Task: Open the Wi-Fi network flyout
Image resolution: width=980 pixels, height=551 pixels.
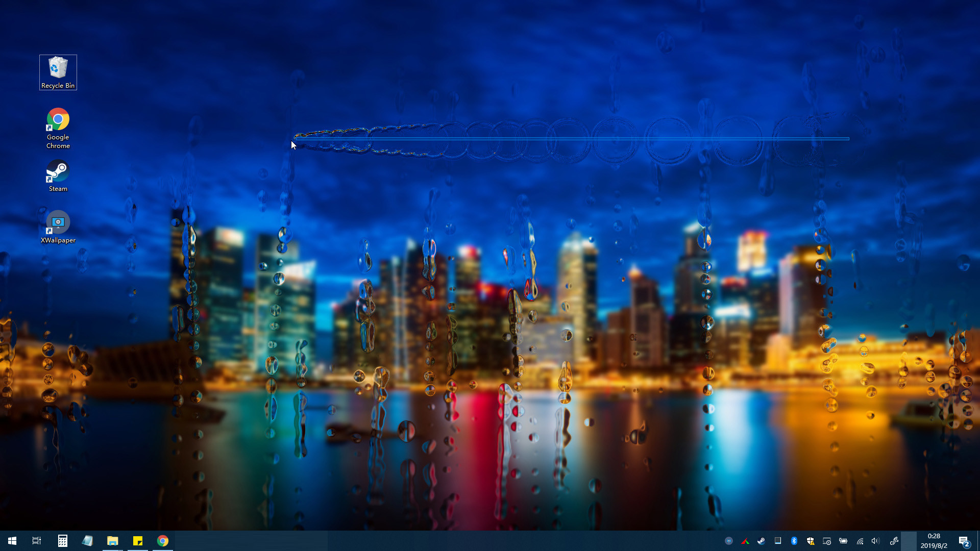Action: pyautogui.click(x=860, y=541)
